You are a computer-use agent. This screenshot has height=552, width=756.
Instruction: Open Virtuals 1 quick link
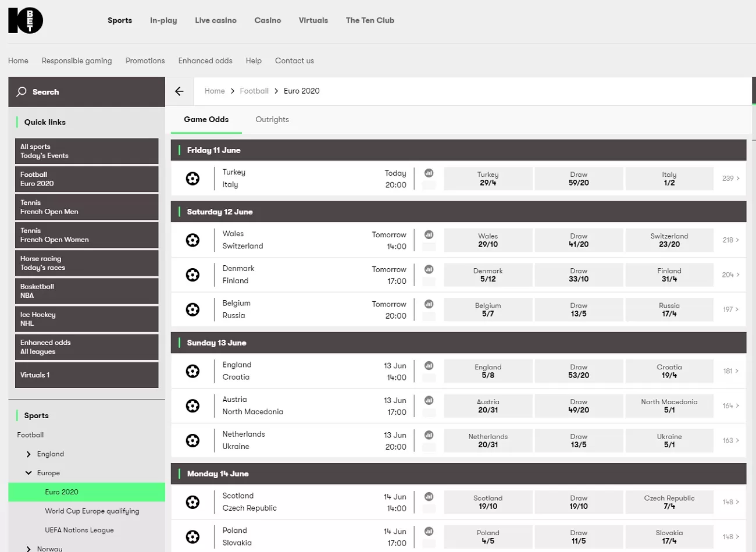(x=87, y=375)
